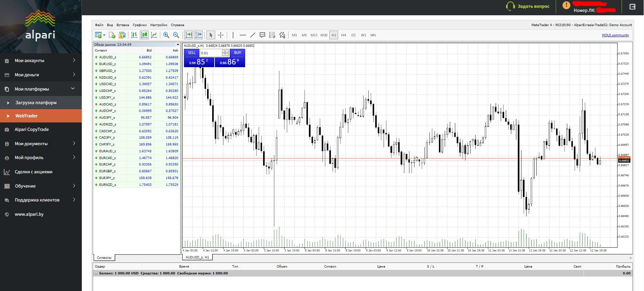Close the market watch panel
644x291 pixels.
178,44
